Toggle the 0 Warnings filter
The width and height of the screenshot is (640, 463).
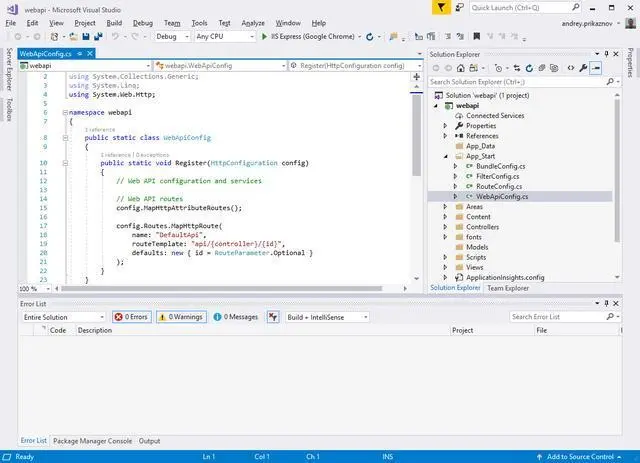click(181, 317)
